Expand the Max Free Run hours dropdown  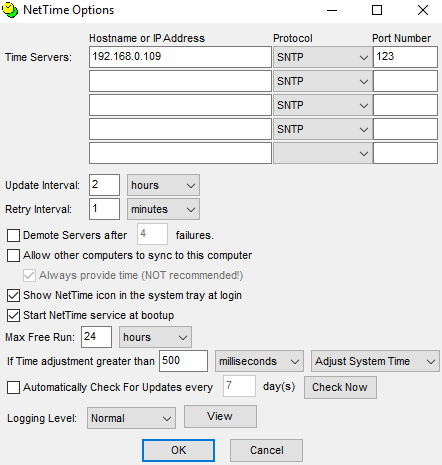pos(155,337)
